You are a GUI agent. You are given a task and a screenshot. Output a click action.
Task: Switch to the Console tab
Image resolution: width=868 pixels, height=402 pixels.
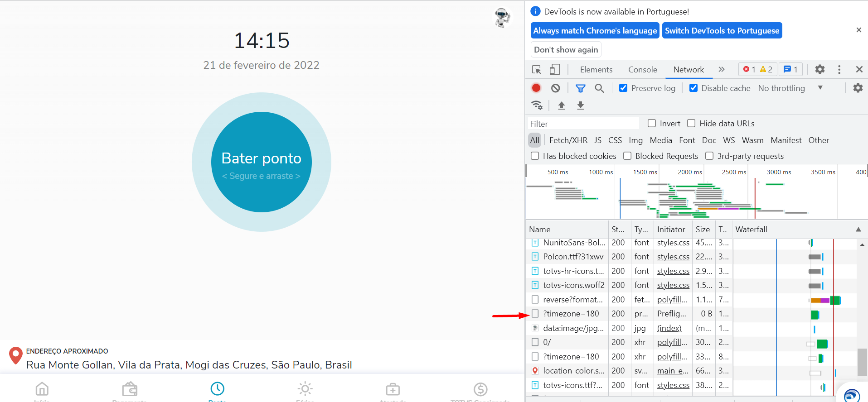(x=643, y=69)
